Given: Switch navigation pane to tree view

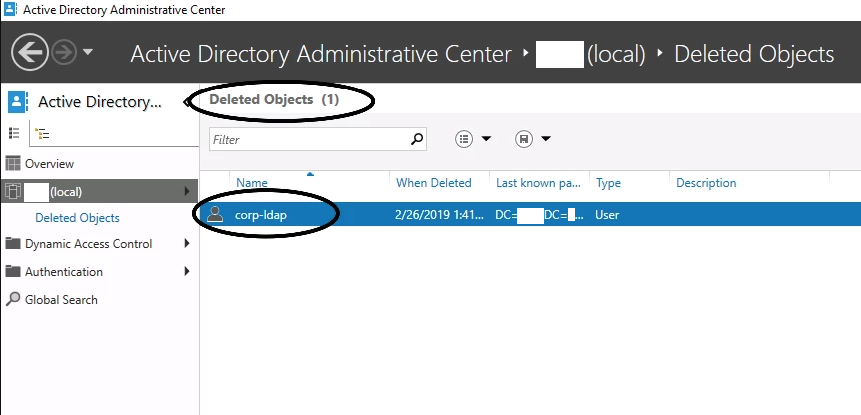Looking at the screenshot, I should point(42,133).
